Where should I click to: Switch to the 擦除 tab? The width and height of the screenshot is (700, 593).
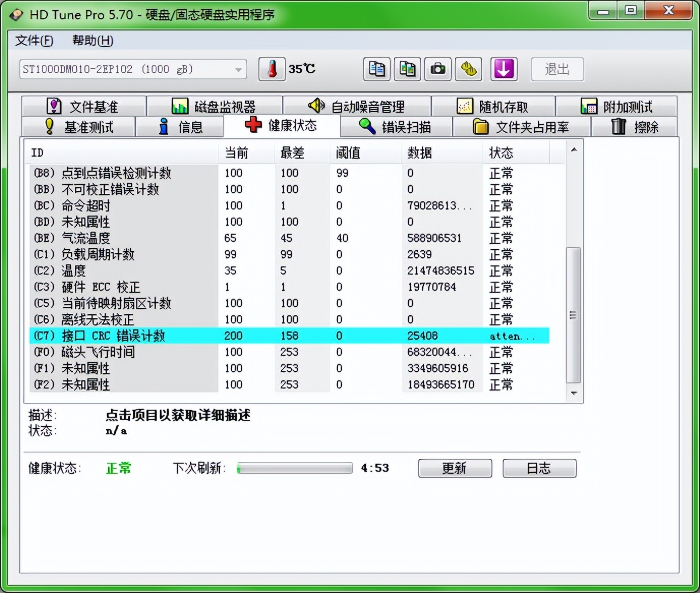click(634, 127)
